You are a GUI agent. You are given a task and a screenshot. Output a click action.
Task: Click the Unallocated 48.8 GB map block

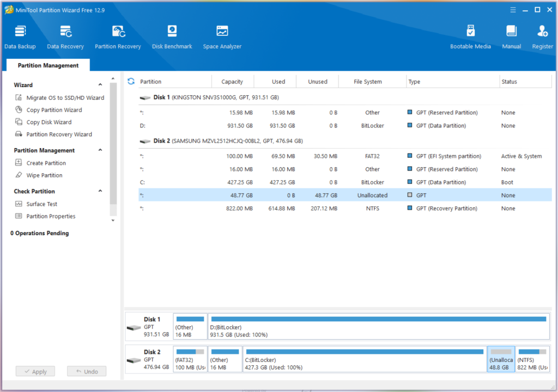point(501,359)
